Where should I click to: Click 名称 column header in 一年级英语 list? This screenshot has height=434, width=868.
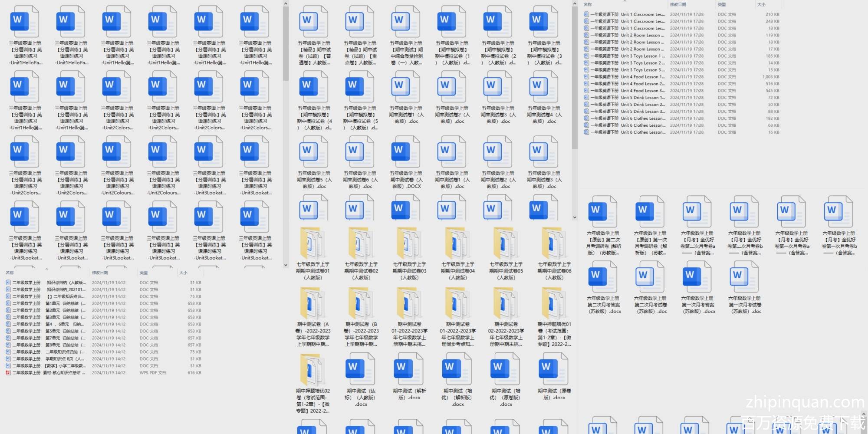(x=588, y=4)
